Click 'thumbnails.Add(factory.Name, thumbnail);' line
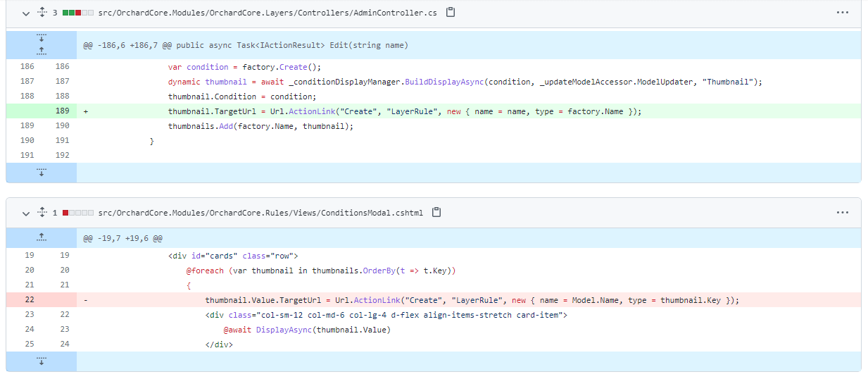The width and height of the screenshot is (868, 379). (260, 126)
